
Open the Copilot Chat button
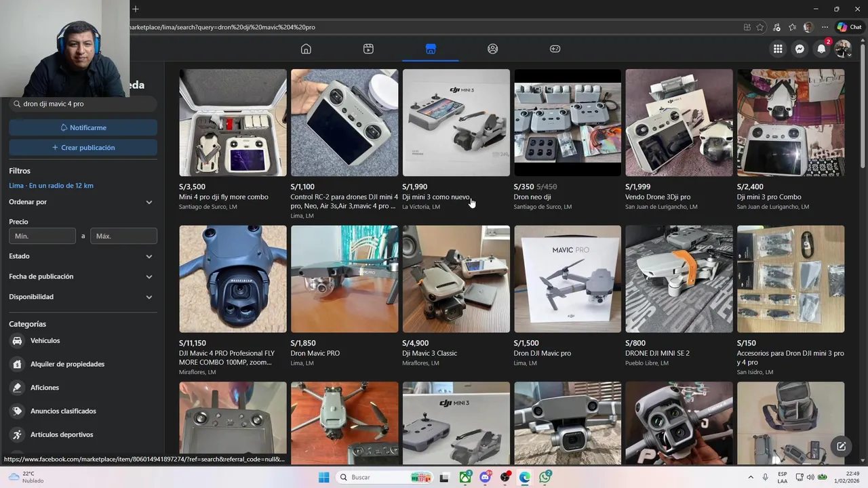[x=849, y=27]
